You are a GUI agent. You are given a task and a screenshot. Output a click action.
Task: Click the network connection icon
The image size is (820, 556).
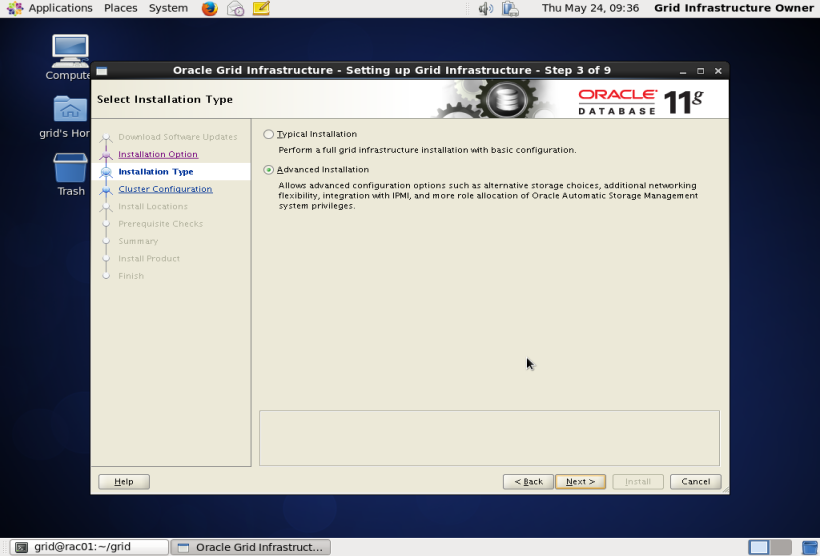click(510, 8)
